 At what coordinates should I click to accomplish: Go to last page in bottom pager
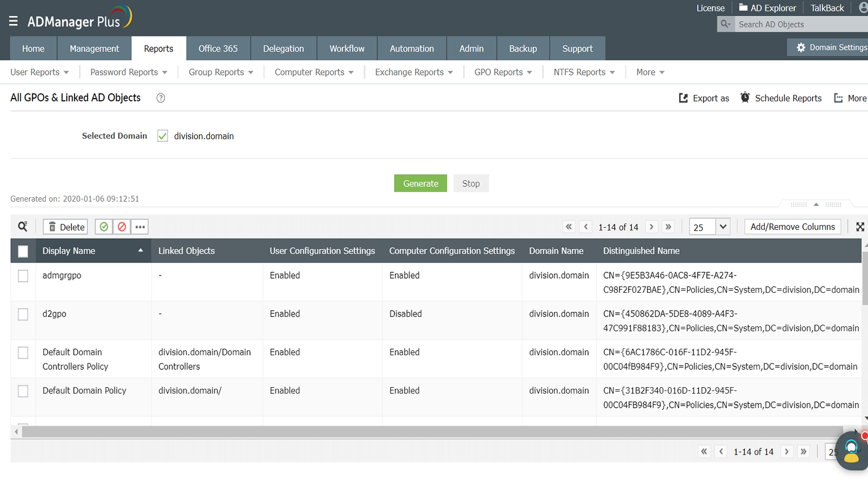pos(803,451)
